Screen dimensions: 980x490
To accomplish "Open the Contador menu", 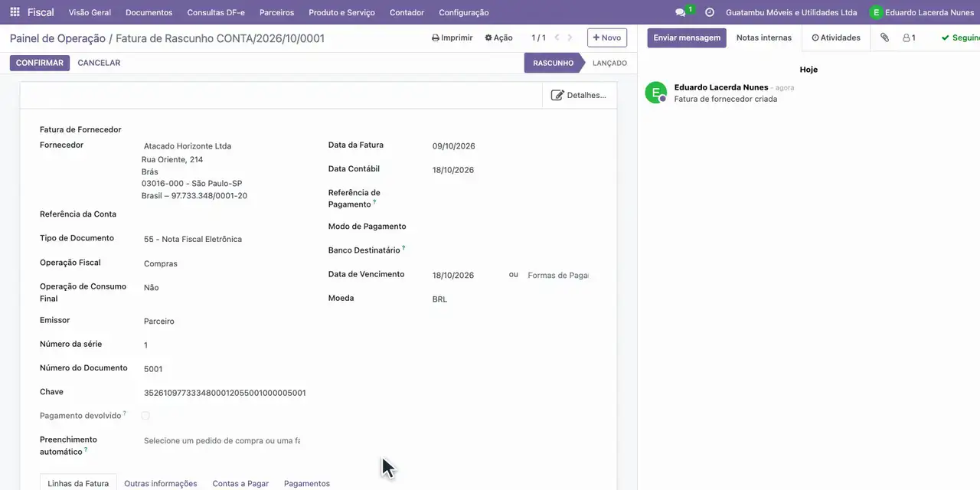I will point(407,12).
